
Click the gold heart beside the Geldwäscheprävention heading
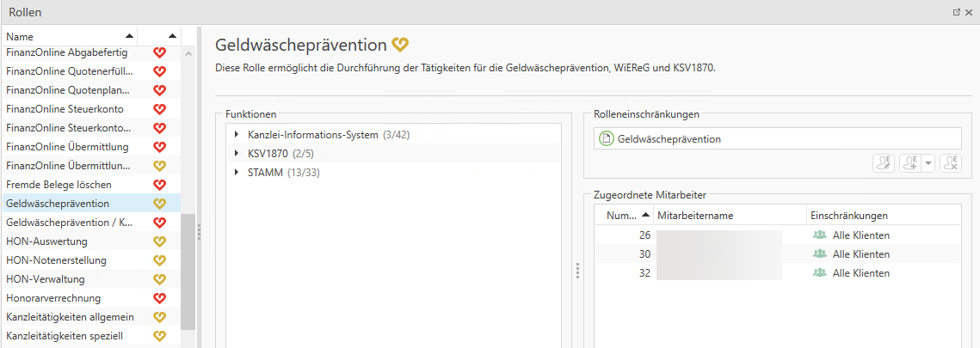pos(400,45)
